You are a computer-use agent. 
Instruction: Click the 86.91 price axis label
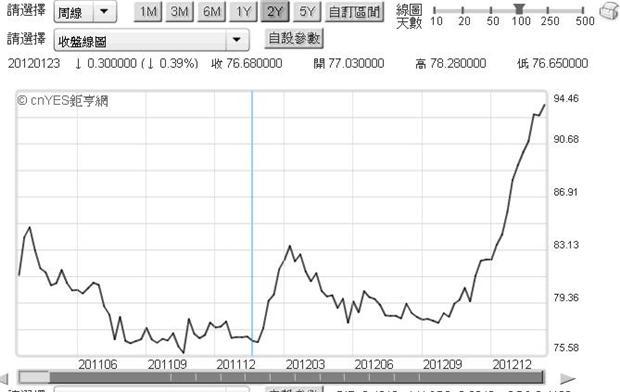click(566, 192)
